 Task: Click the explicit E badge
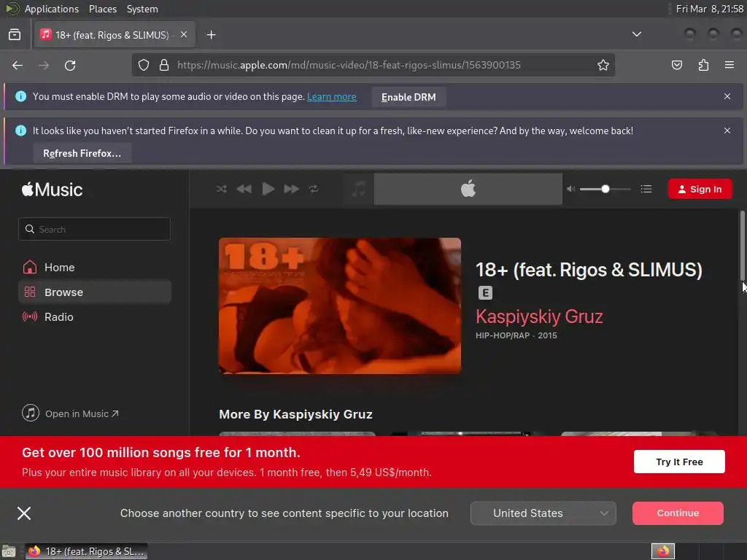485,293
